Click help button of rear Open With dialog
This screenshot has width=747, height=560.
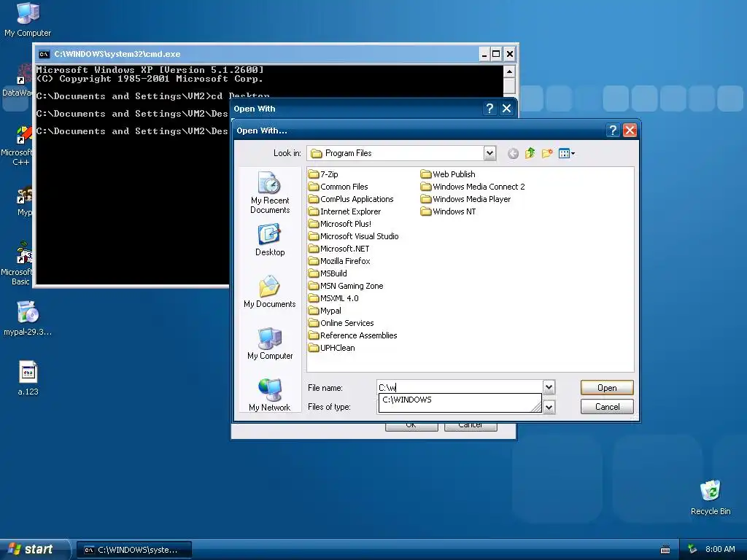tap(489, 109)
